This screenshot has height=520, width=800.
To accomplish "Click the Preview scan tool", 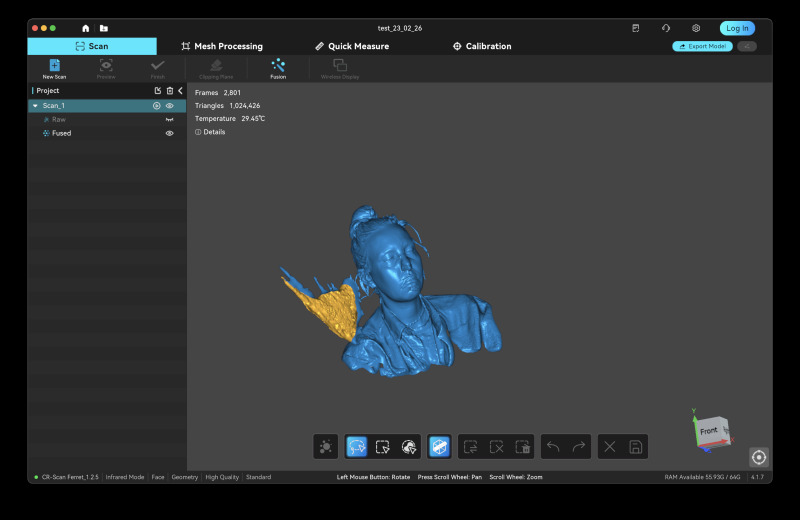I will (x=106, y=69).
